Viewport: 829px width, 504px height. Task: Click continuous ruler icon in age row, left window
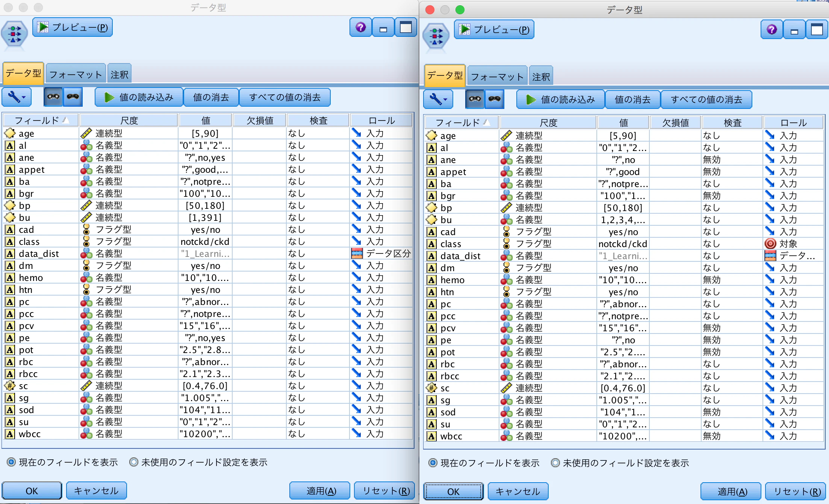(x=86, y=133)
